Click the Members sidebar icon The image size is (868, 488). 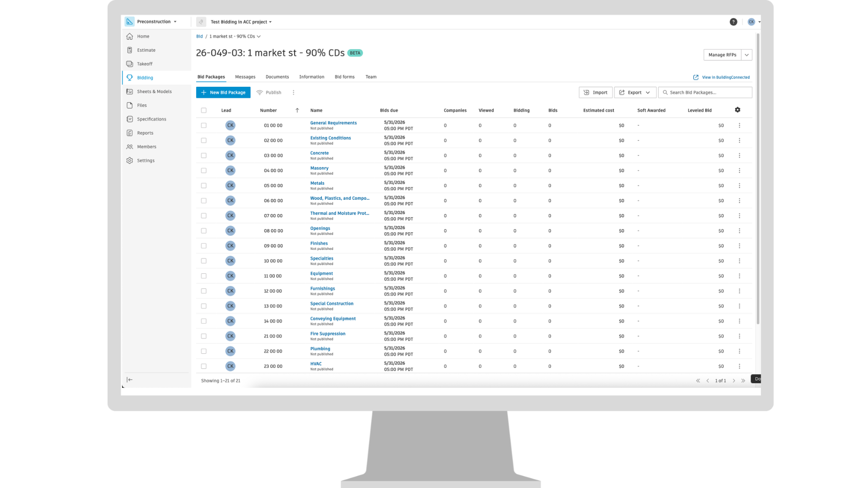[x=130, y=147]
